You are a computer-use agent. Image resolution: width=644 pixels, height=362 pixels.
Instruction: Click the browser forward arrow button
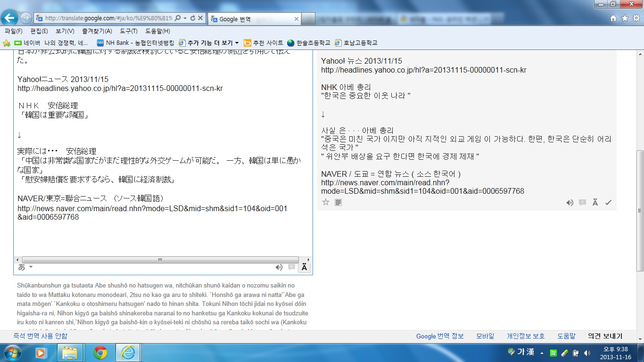[25, 18]
